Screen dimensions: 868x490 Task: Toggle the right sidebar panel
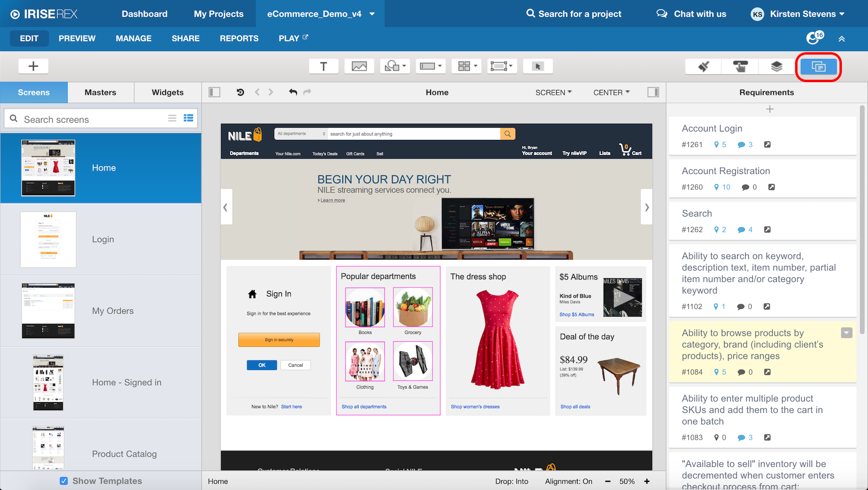coord(653,92)
